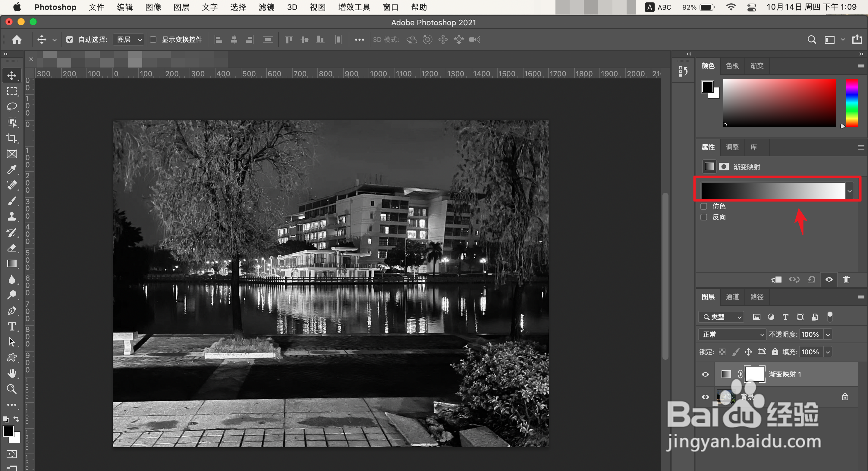Select the Zoom tool
The width and height of the screenshot is (868, 471).
pos(12,389)
